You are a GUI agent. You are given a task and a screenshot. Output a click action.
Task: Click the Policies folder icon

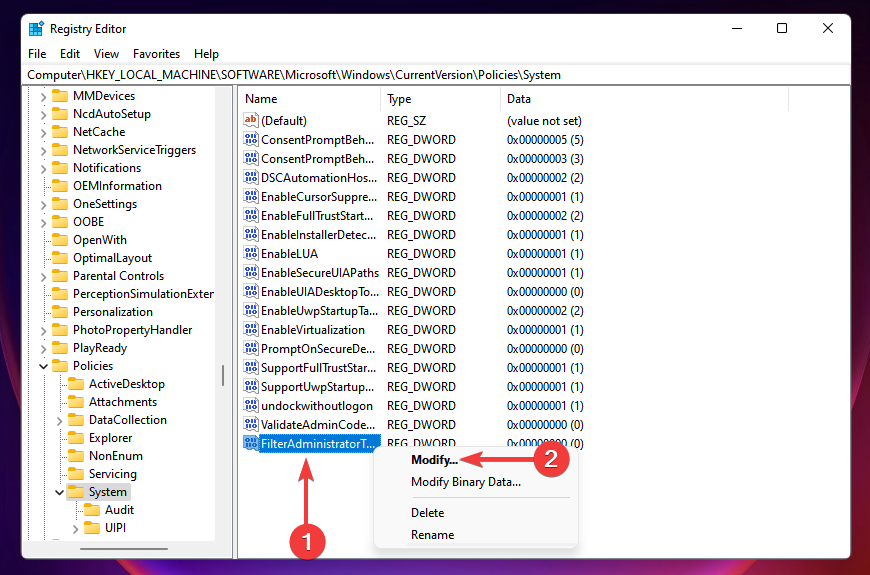click(60, 365)
